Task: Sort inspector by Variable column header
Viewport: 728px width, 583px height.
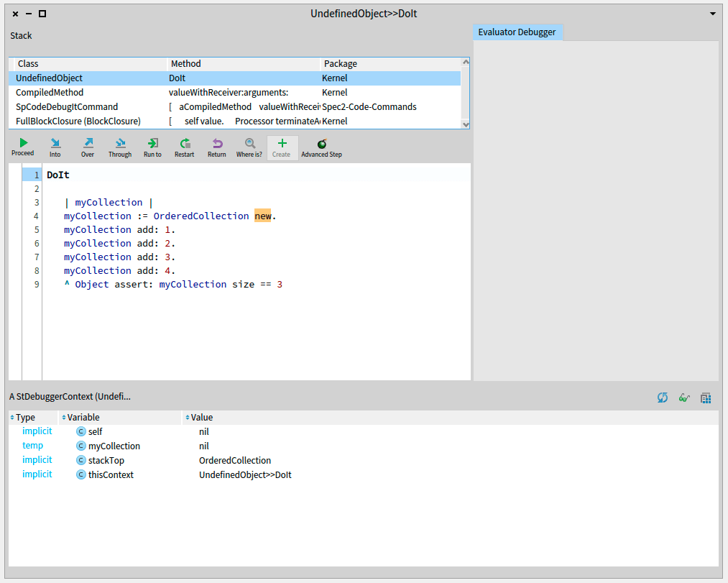Action: click(83, 418)
